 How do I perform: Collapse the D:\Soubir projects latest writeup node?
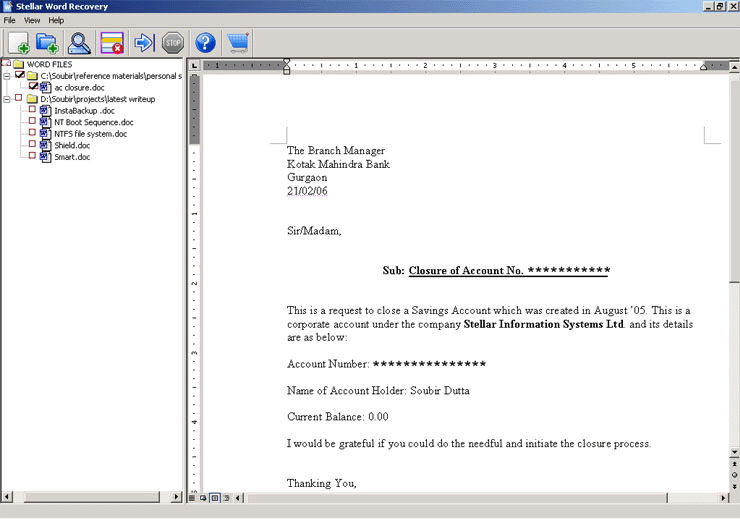click(7, 99)
